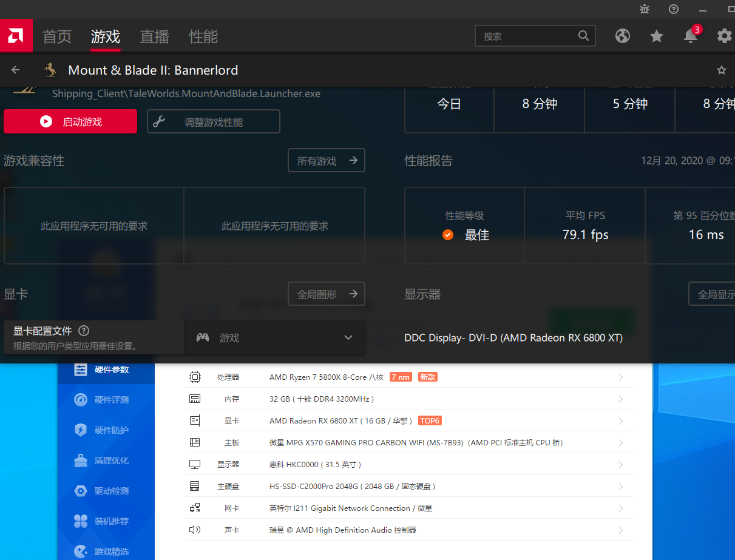This screenshot has height=560, width=735.
Task: Open favorites star icon in top bar
Action: 656,36
